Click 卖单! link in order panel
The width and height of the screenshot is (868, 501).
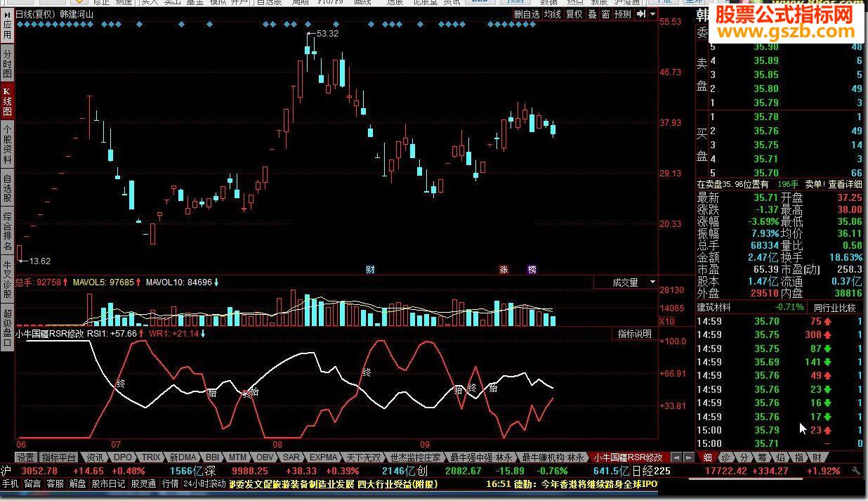pyautogui.click(x=815, y=184)
